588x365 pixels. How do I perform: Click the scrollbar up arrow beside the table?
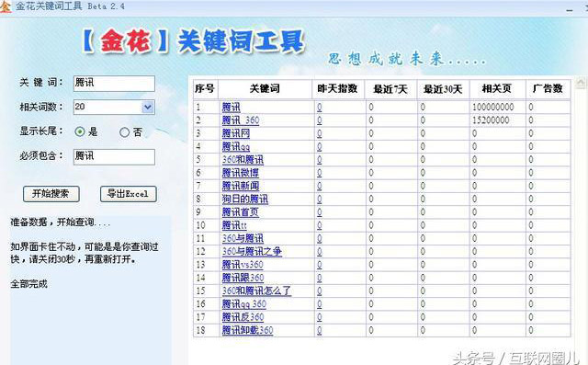(581, 82)
